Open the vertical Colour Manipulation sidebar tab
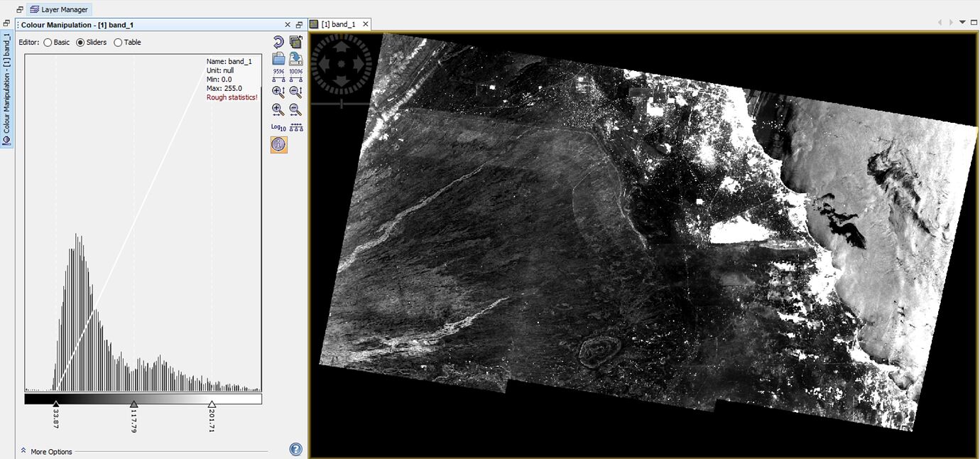Viewport: 980px width, 459px height. [x=7, y=89]
